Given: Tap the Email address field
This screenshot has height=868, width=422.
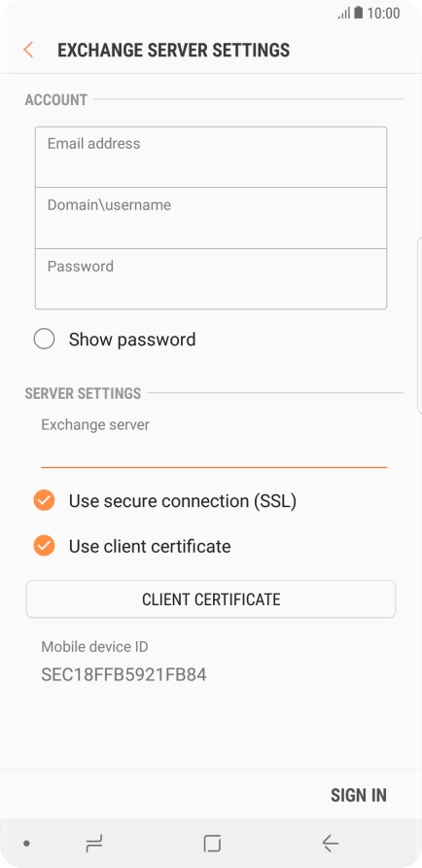Looking at the screenshot, I should point(211,158).
